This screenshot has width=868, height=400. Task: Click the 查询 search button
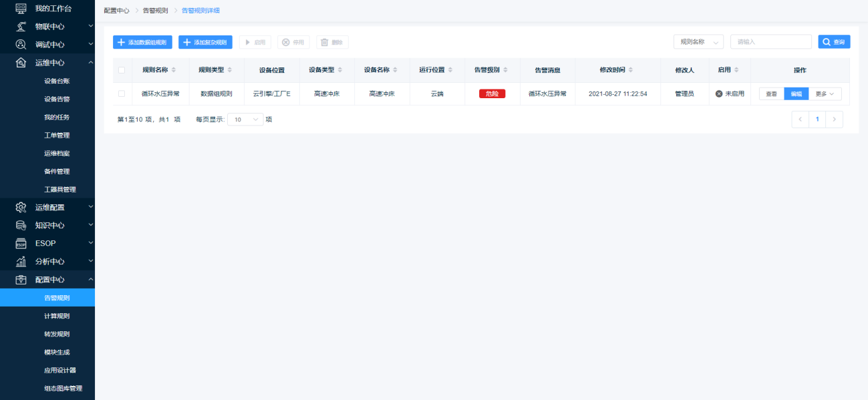834,42
